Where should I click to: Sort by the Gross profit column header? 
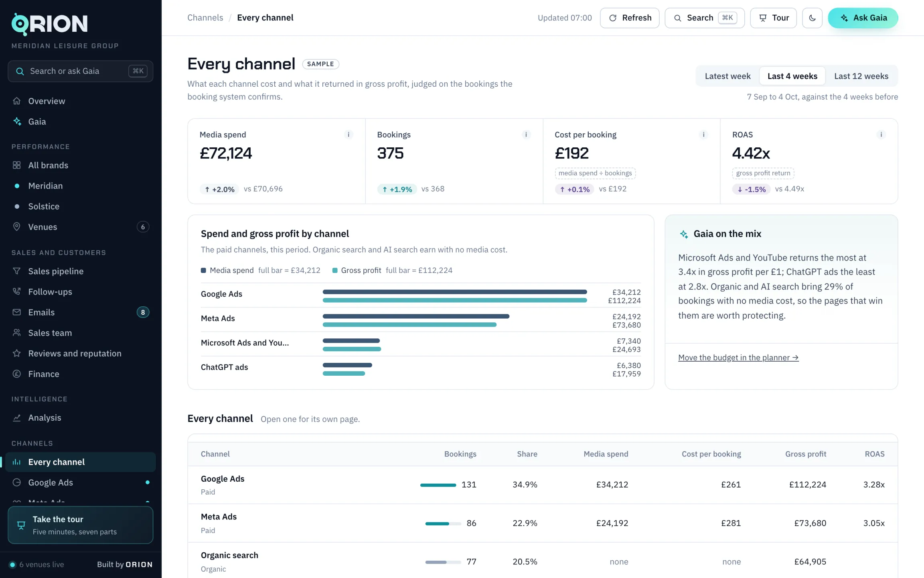click(805, 454)
